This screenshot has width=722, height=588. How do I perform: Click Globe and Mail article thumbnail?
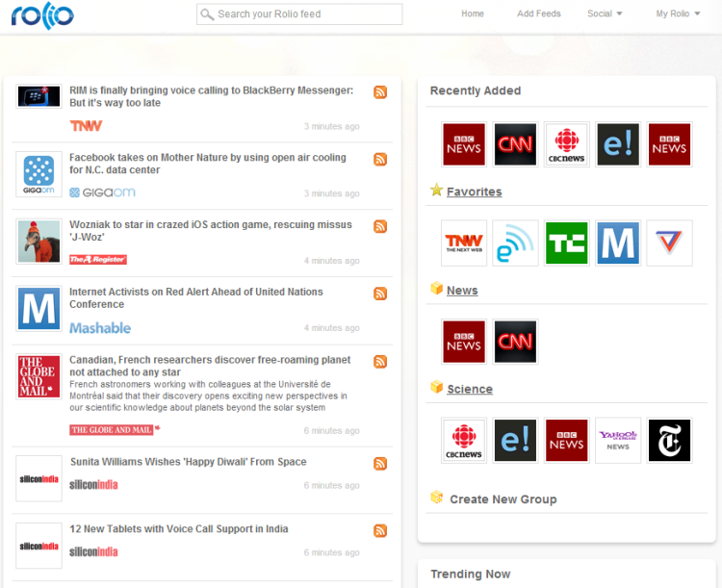(39, 376)
